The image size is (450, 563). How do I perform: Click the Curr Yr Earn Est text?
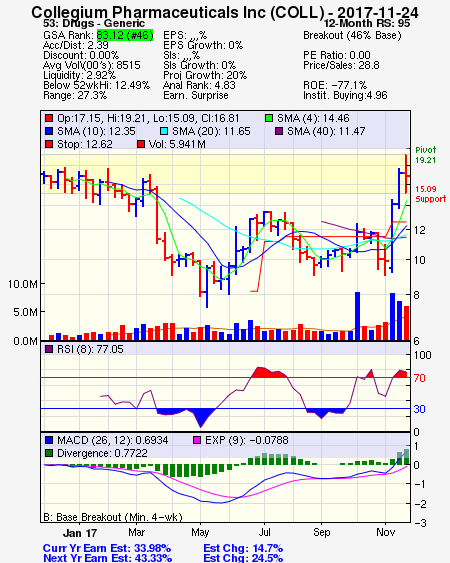pyautogui.click(x=107, y=549)
